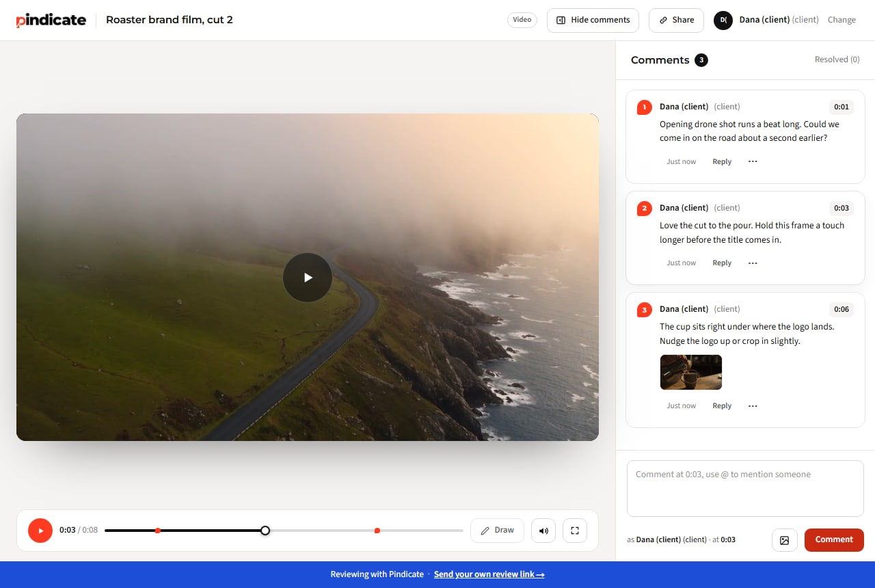Reply to the 'Love the cut to the pour' comment
Screen dimensions: 875x588
point(722,263)
